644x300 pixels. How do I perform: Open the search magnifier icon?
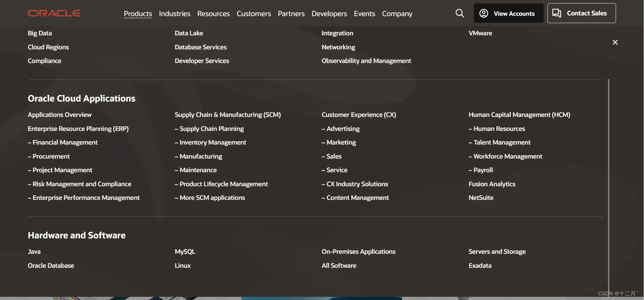[x=460, y=13]
